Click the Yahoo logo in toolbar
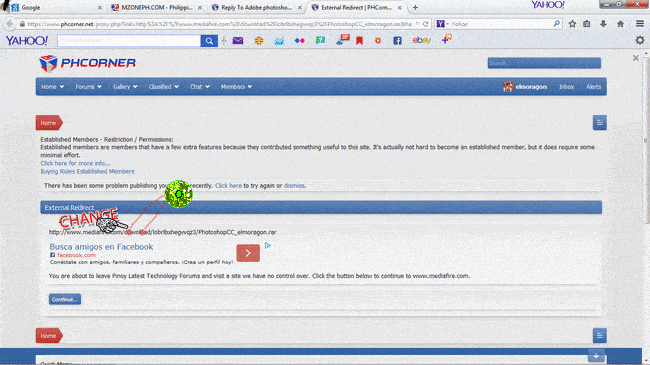 pos(27,41)
